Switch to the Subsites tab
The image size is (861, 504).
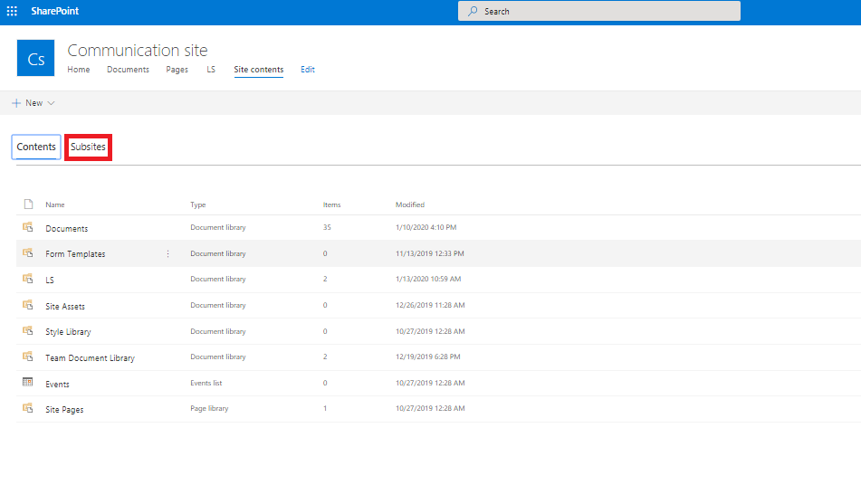(88, 147)
